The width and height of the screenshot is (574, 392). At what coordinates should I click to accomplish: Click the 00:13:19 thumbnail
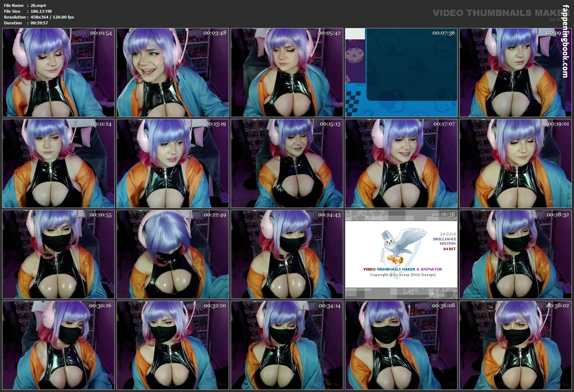tap(173, 164)
